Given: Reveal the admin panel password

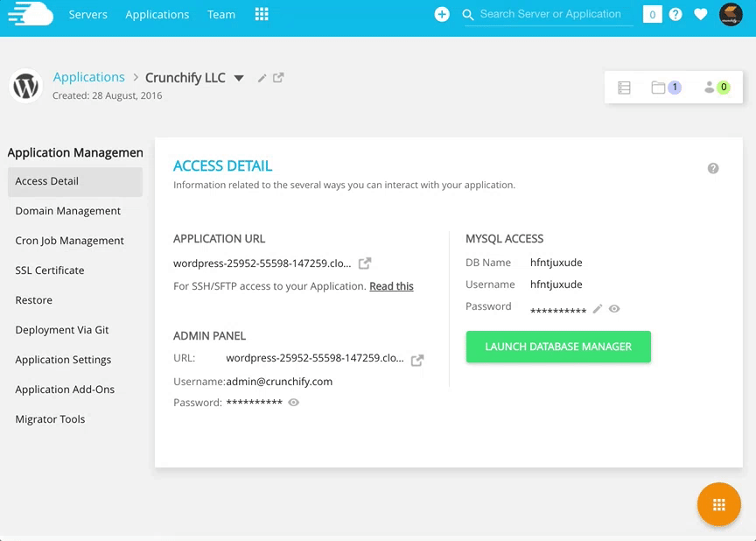Looking at the screenshot, I should tap(294, 403).
